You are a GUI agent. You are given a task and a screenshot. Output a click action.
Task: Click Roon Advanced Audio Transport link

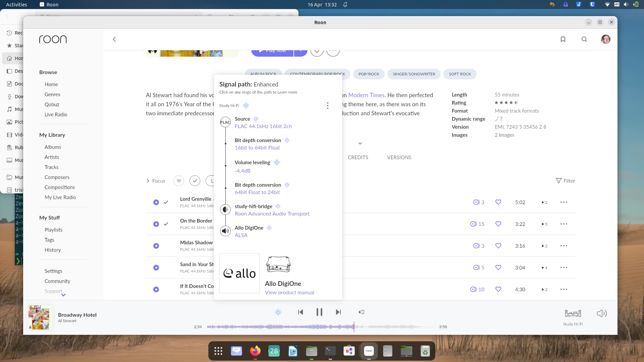click(272, 214)
